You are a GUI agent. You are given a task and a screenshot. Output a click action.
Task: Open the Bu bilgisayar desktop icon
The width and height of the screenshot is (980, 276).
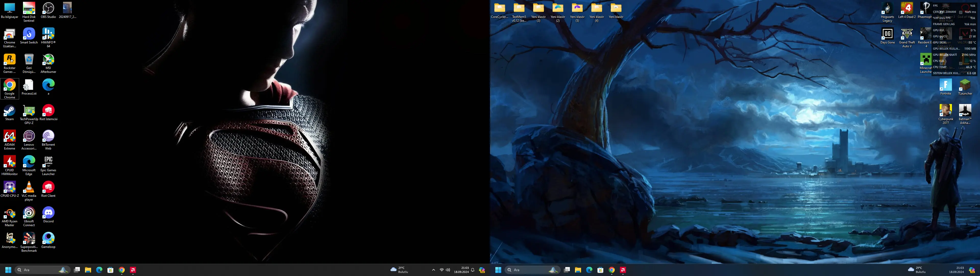[x=9, y=11]
